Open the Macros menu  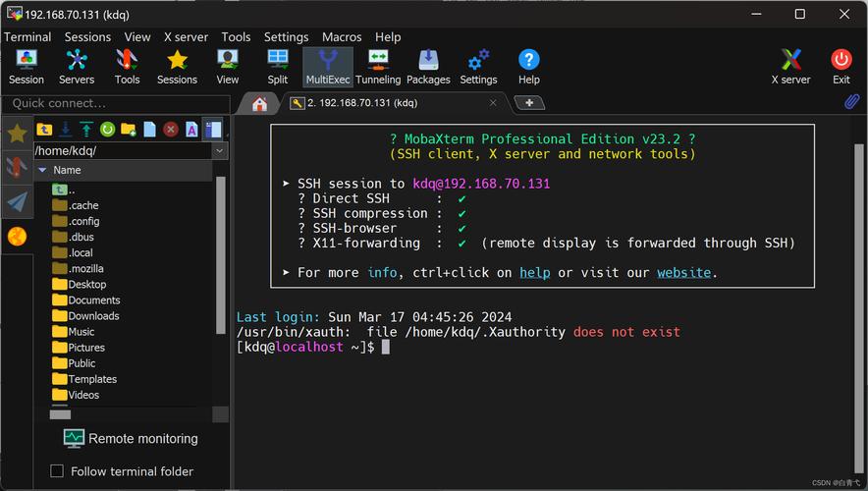342,36
